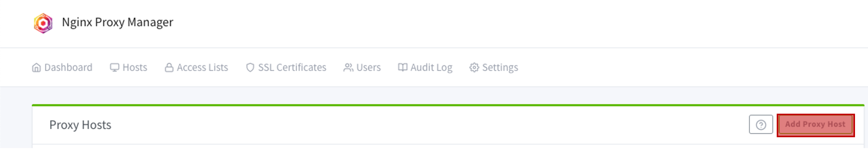Expand the Hosts dropdown menu
The width and height of the screenshot is (868, 149).
click(x=129, y=68)
